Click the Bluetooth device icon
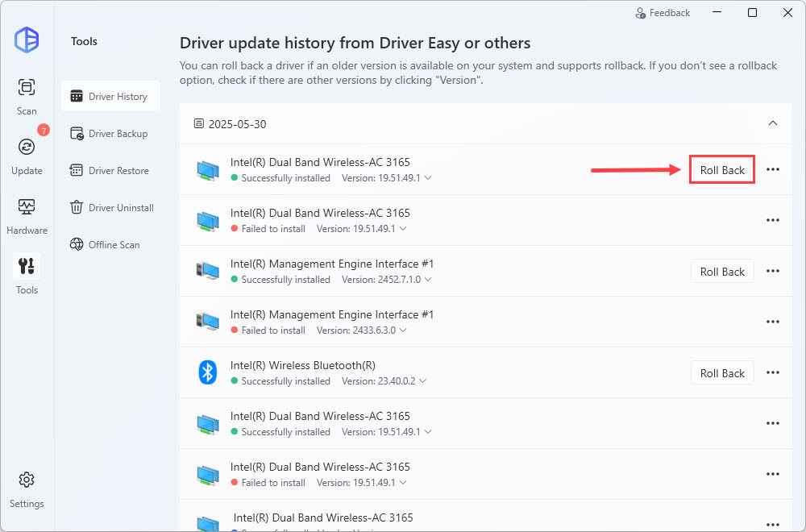This screenshot has width=806, height=532. [x=208, y=372]
